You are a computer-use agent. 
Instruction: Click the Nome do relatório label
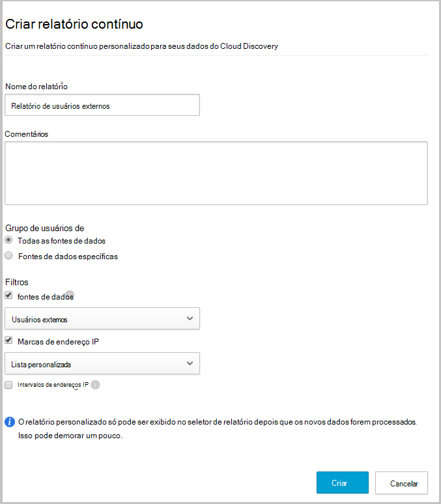tap(36, 86)
